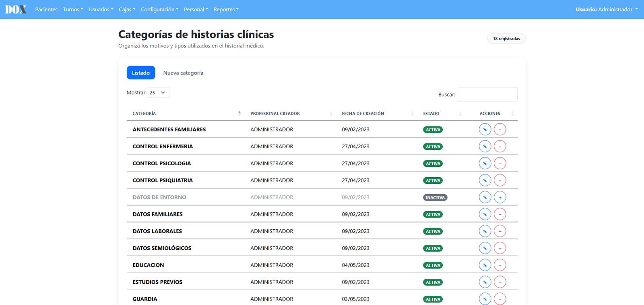Image resolution: width=644 pixels, height=305 pixels.
Task: Select the GUARDIA category name
Action: pos(145,299)
